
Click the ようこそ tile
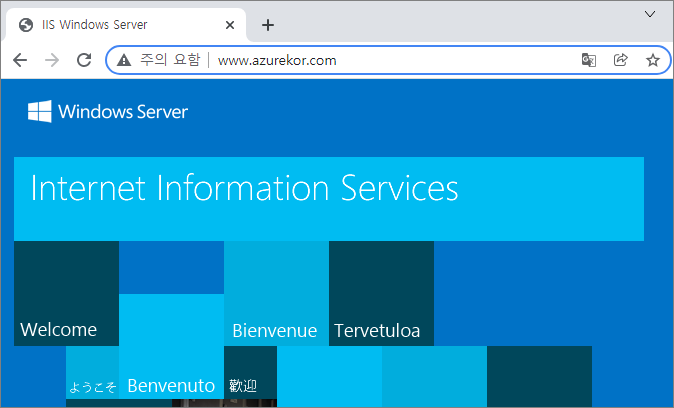(x=92, y=372)
